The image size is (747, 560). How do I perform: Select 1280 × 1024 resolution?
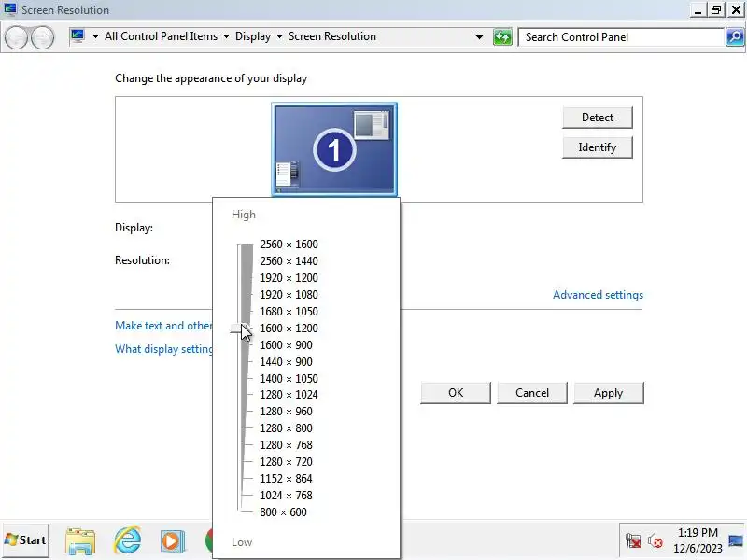click(x=289, y=394)
